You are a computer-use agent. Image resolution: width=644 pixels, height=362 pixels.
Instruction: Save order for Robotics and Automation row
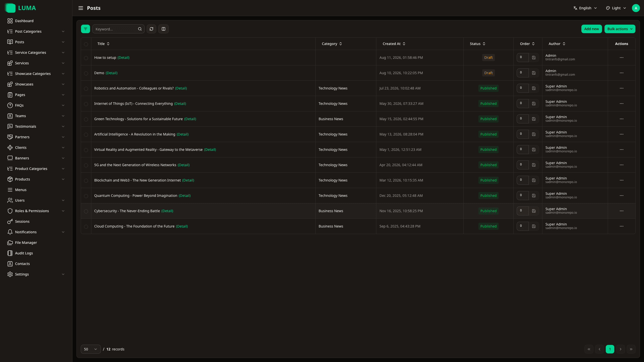pos(534,88)
